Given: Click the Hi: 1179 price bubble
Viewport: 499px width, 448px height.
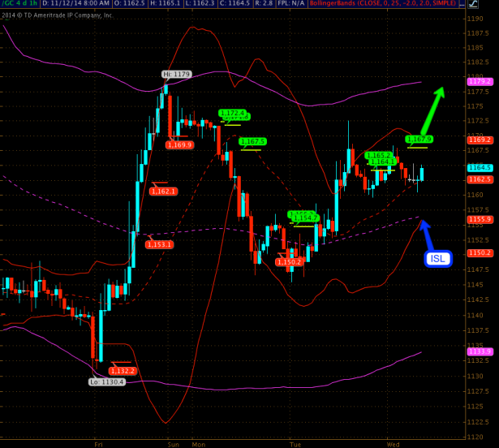Looking at the screenshot, I should [x=175, y=75].
